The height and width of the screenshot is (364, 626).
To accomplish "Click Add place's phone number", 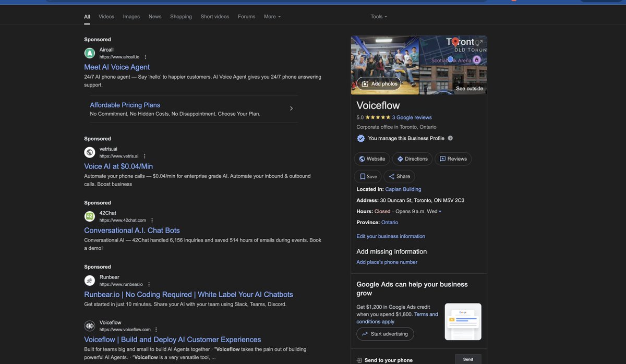I will [387, 262].
